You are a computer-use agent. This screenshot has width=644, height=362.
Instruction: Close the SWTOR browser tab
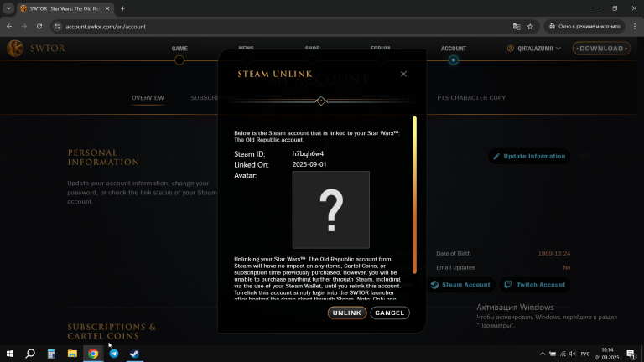pos(107,8)
